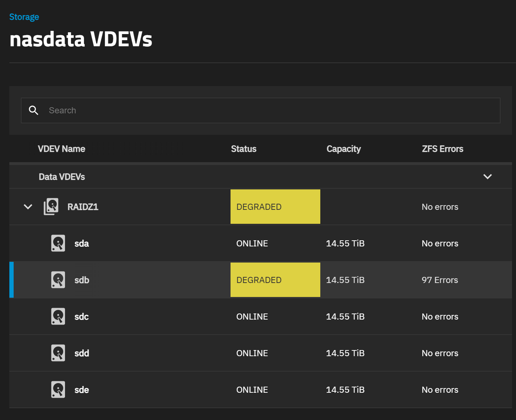
Task: Focus the Search input field
Action: (x=266, y=110)
